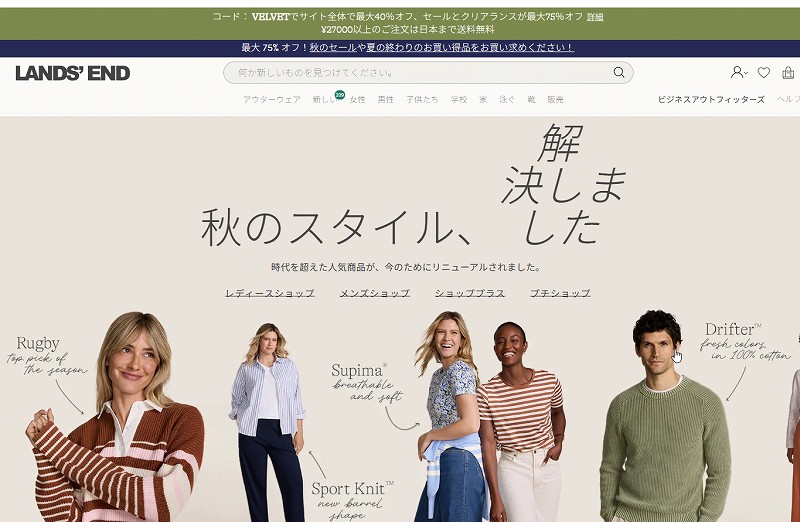Screen dimensions: 800x522
Task: Follow the 詳細 promo details link
Action: 595,17
